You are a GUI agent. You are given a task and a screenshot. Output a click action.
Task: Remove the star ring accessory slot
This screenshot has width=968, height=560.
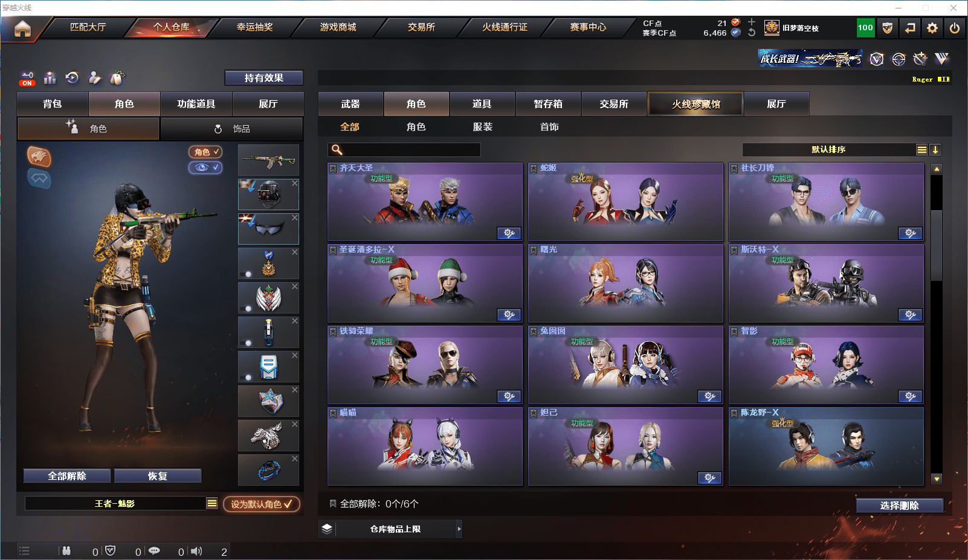click(295, 390)
